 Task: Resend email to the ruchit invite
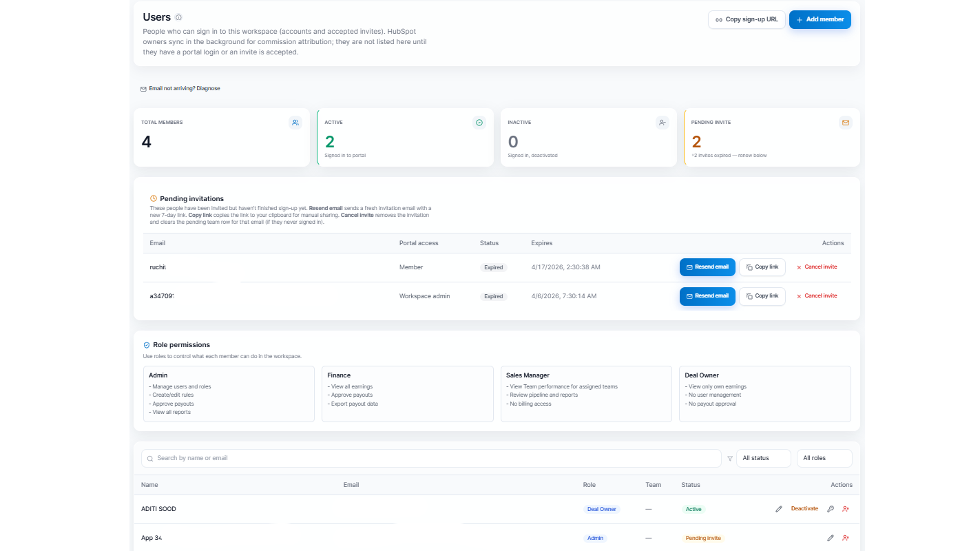point(707,267)
